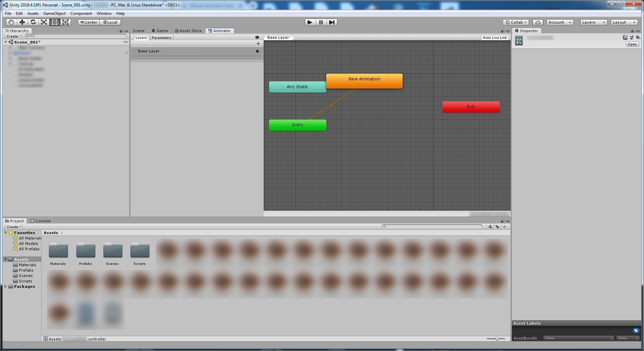Click the Open button in the Inspector
Viewport: 644px width, 351px height.
(x=632, y=44)
